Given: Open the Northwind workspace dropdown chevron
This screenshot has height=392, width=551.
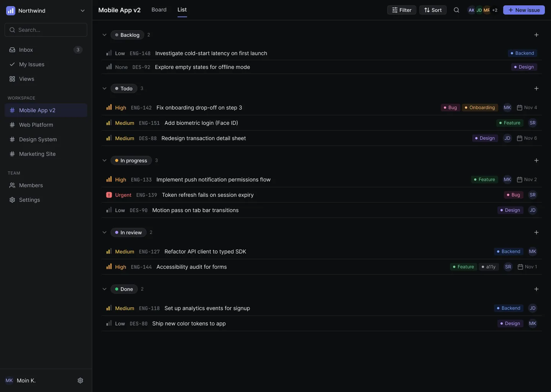Looking at the screenshot, I should (x=83, y=11).
